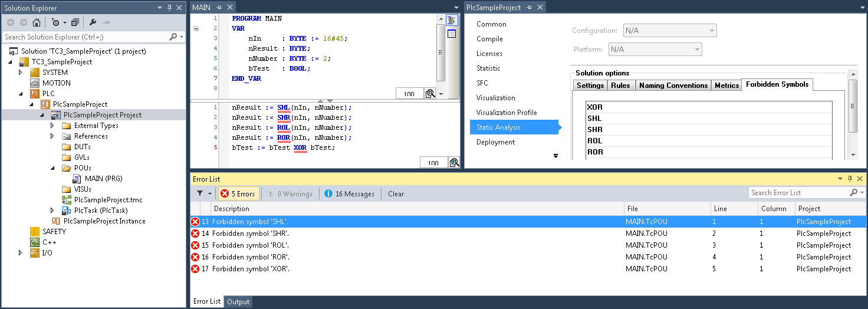Switch to Output tab at bottom
This screenshot has width=868, height=309.
pyautogui.click(x=238, y=301)
